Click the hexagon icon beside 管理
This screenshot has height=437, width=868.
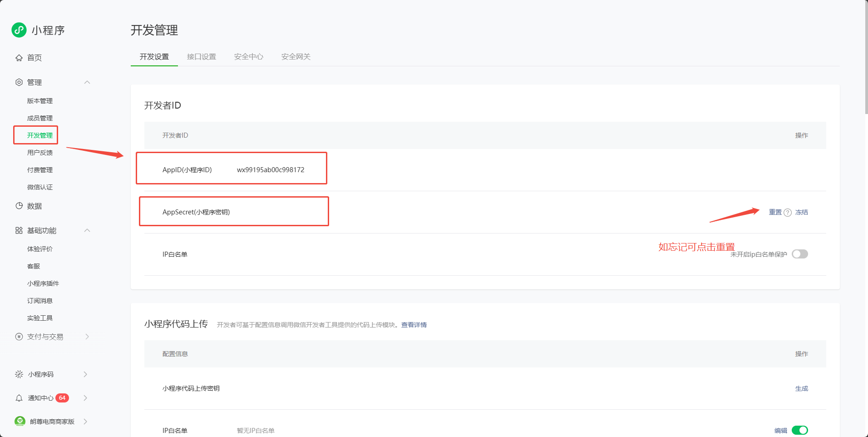click(19, 82)
